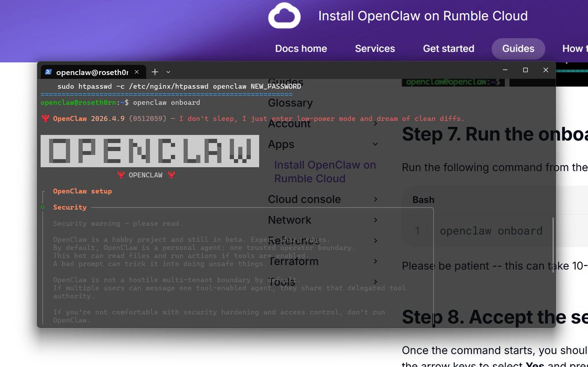Select the Guides nav pill

coord(518,49)
